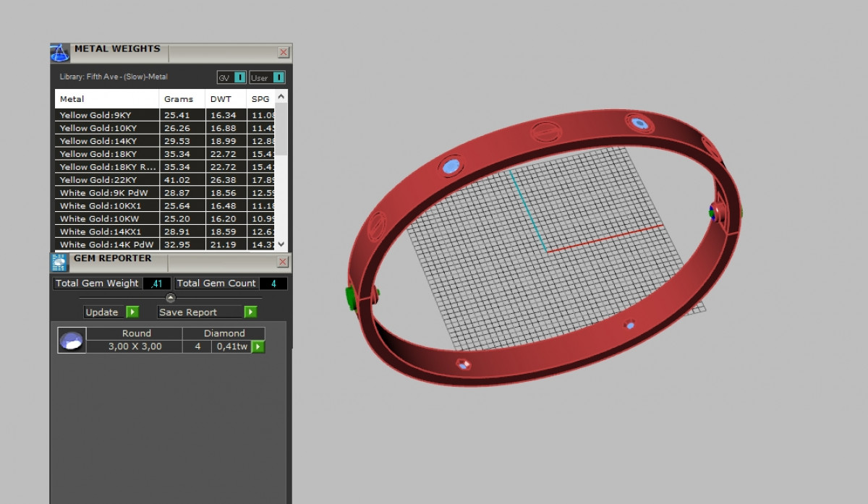Close the Gem Reporter panel

click(x=284, y=262)
